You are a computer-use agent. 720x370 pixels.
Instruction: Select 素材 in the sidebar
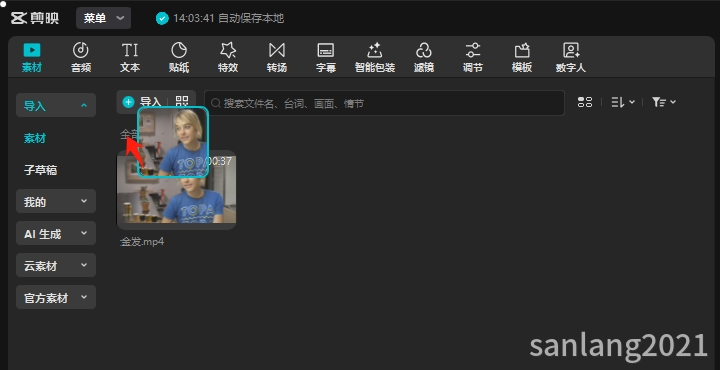coord(35,138)
